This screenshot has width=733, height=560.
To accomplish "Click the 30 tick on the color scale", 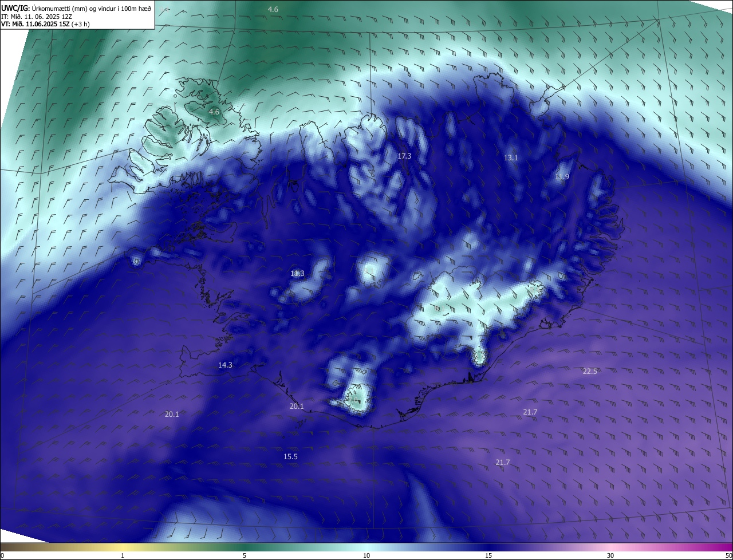I will [610, 555].
